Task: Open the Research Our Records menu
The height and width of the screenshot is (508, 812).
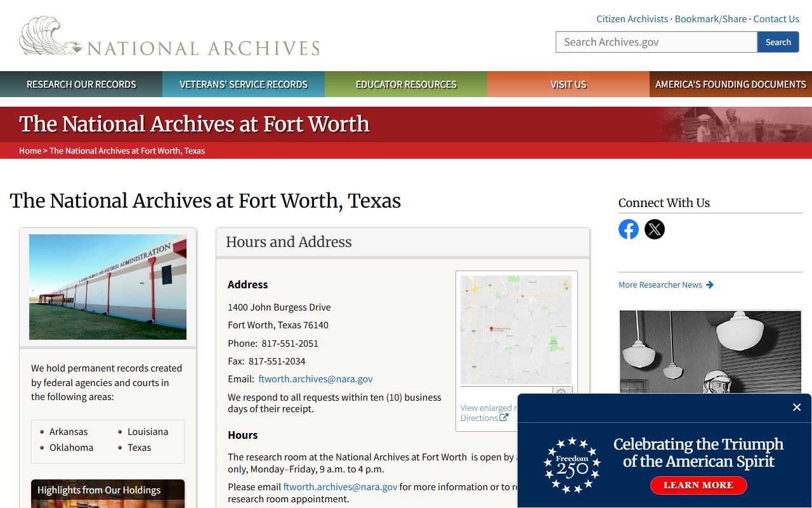Action: pos(81,84)
